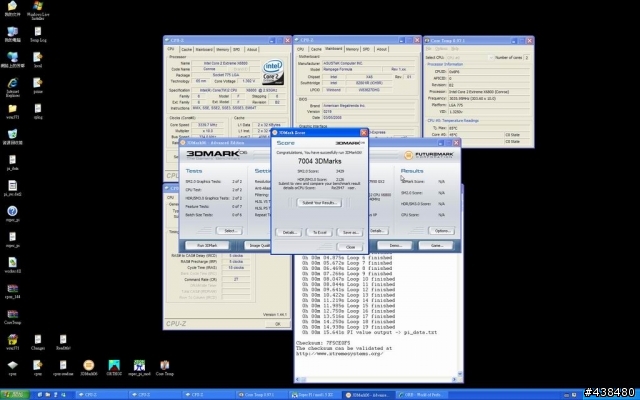Open the super_pi_mod desktop shortcut
This screenshot has width=640, height=400.
pyautogui.click(x=140, y=367)
